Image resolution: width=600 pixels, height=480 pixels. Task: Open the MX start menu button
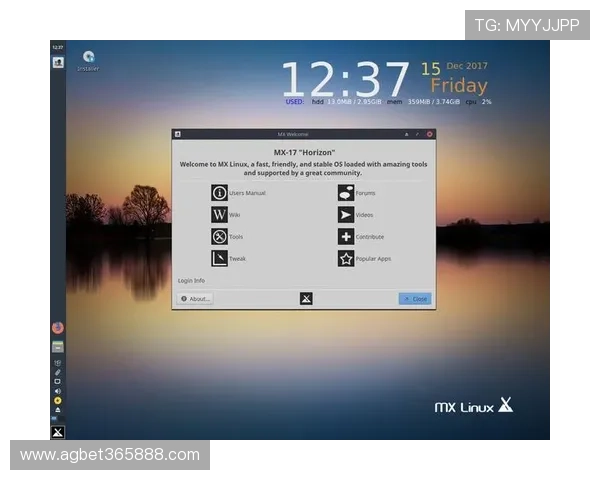point(57,432)
